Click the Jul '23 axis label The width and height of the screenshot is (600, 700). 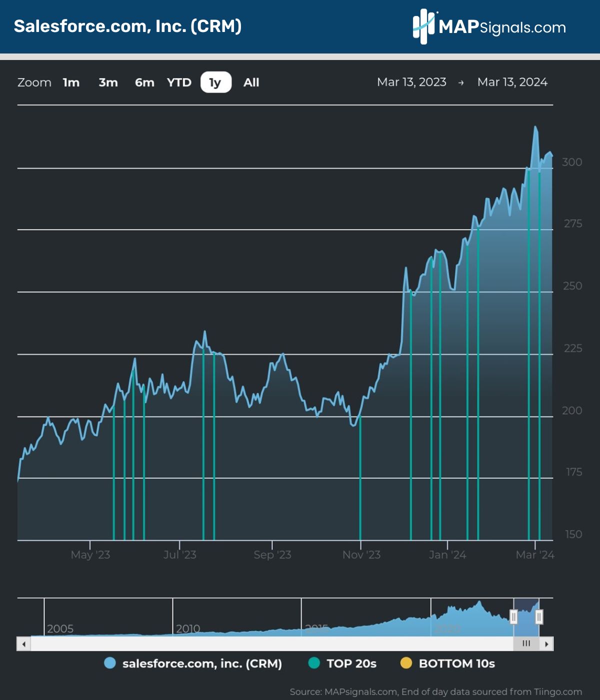pyautogui.click(x=180, y=554)
